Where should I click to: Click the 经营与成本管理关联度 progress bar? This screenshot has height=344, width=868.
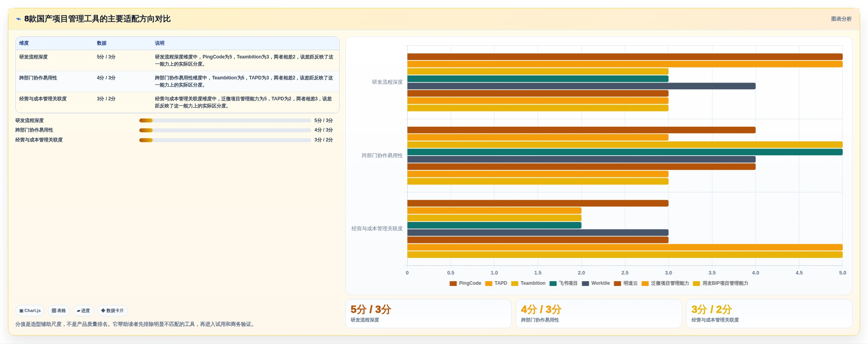point(225,140)
